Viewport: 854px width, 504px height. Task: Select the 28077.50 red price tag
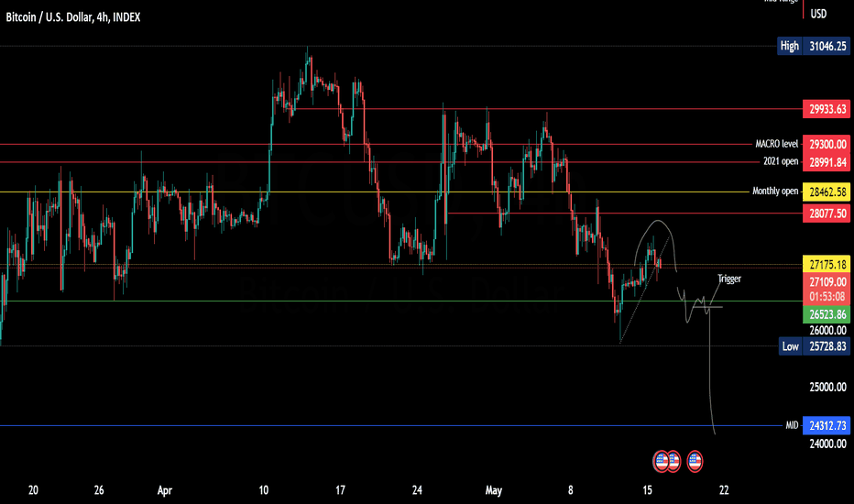click(827, 213)
